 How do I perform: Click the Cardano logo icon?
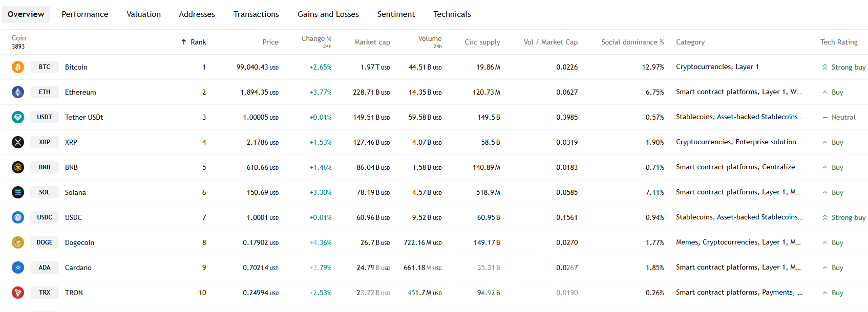(18, 268)
